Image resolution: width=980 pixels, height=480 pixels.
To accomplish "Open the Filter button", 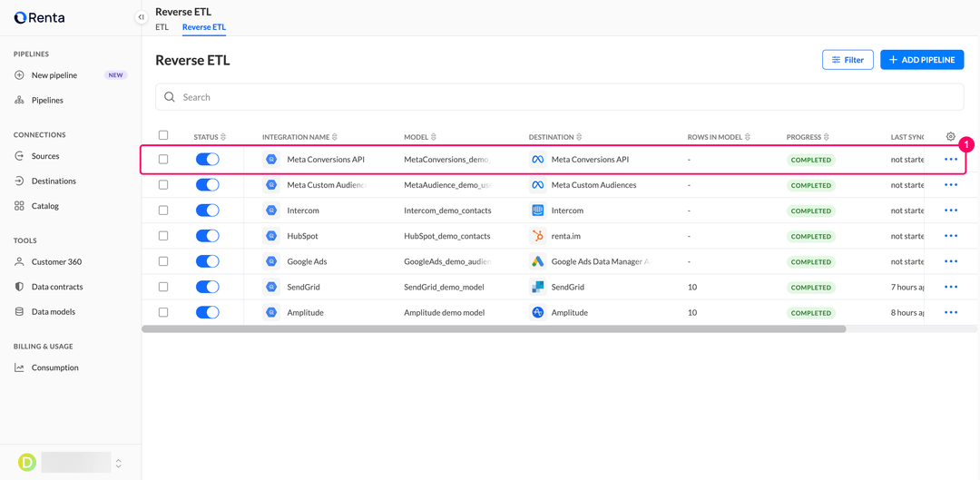I will click(x=848, y=60).
